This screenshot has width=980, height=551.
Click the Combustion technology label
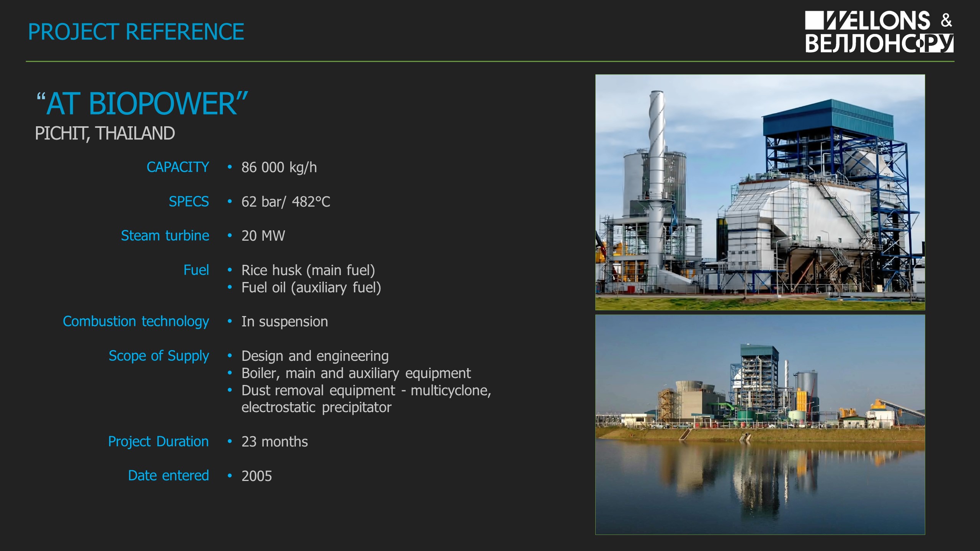[x=136, y=322]
